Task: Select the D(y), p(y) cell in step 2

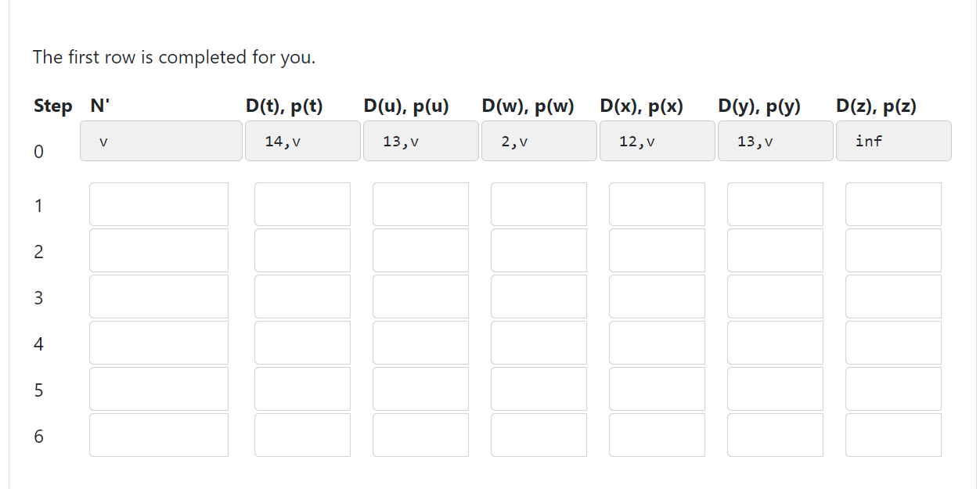Action: tap(775, 250)
